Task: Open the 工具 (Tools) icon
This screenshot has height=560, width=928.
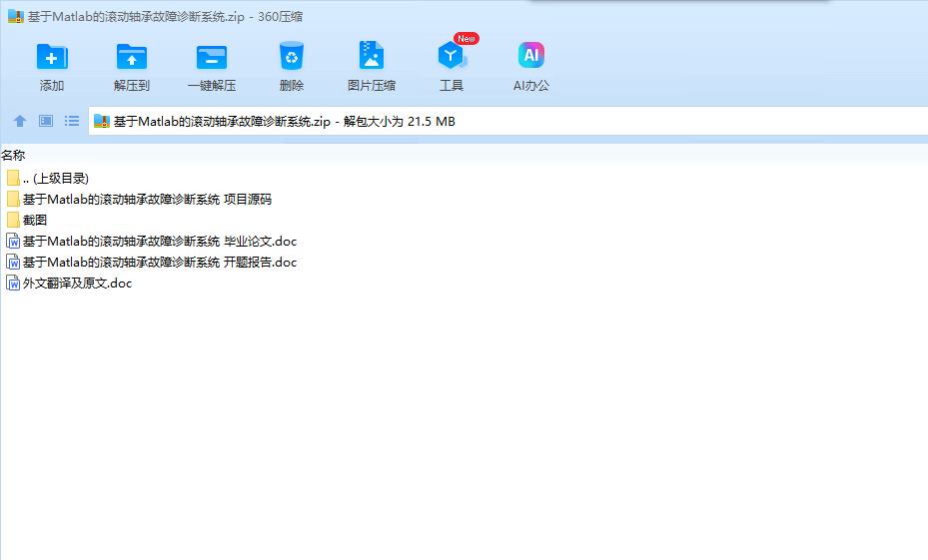Action: [451, 56]
